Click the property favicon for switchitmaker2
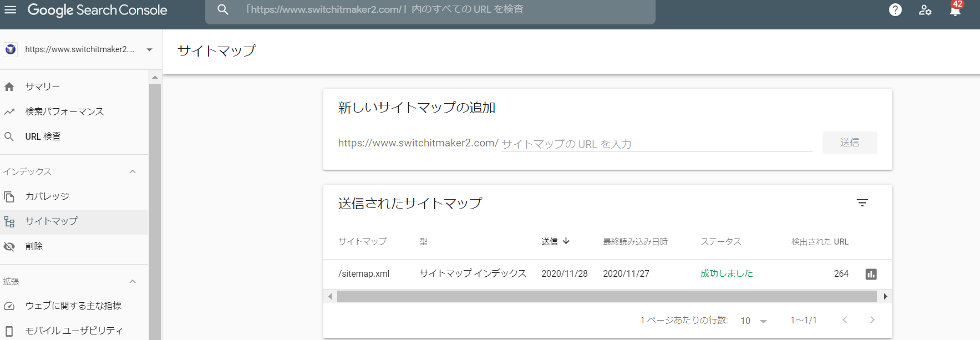 10,49
